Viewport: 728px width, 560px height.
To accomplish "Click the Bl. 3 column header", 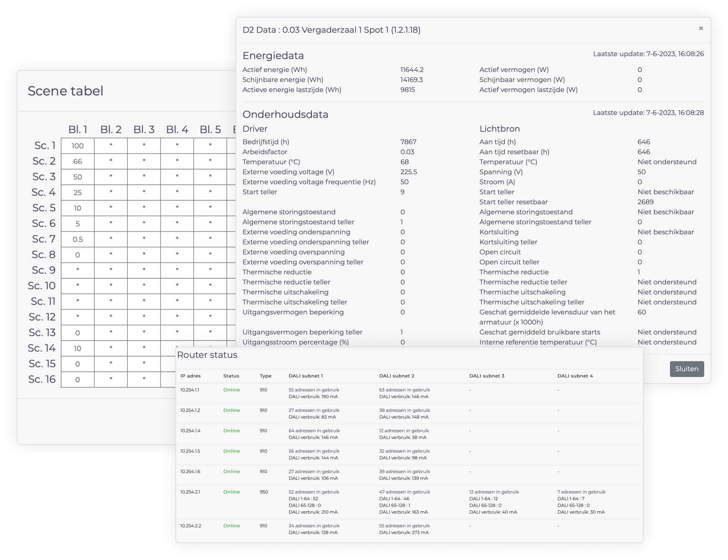I will click(x=144, y=129).
